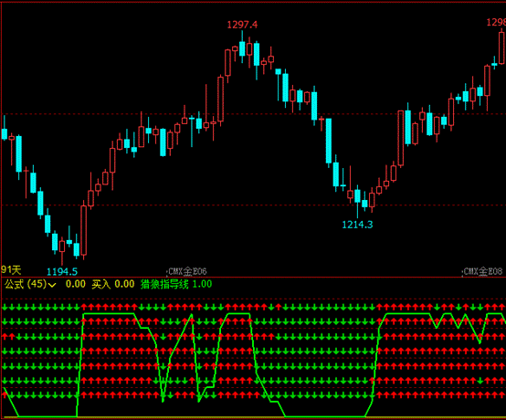Click the 1298 price label at top right
This screenshot has height=420, width=506.
pyautogui.click(x=496, y=22)
